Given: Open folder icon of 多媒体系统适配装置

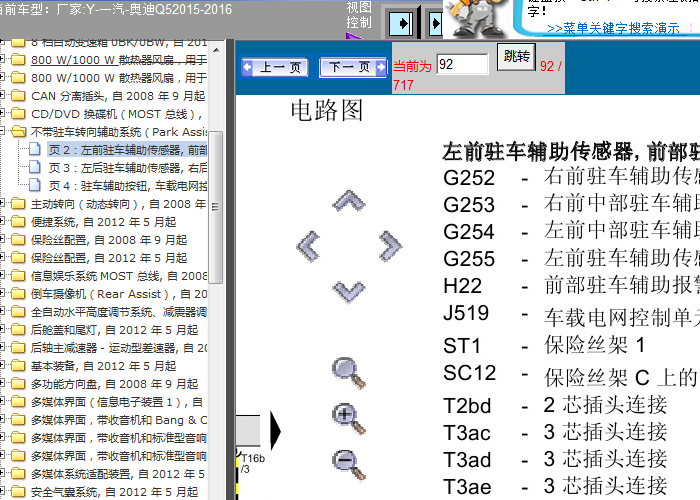Looking at the screenshot, I should [x=18, y=474].
